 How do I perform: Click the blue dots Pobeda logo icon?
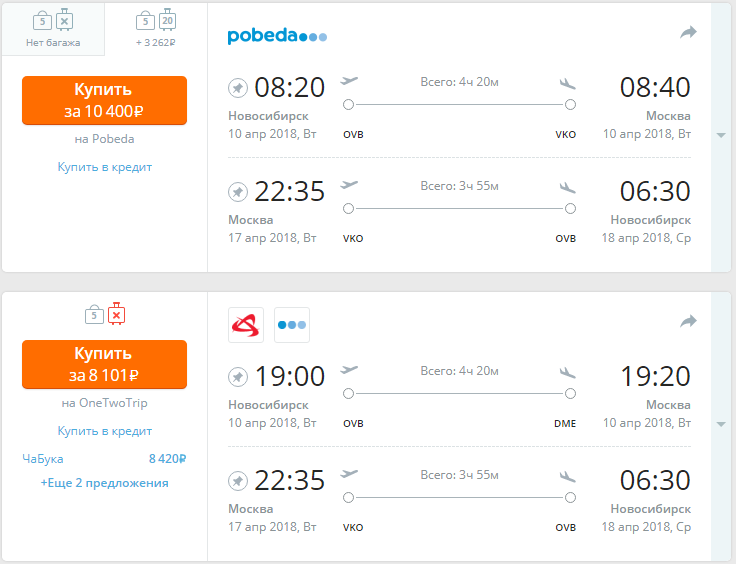(291, 325)
